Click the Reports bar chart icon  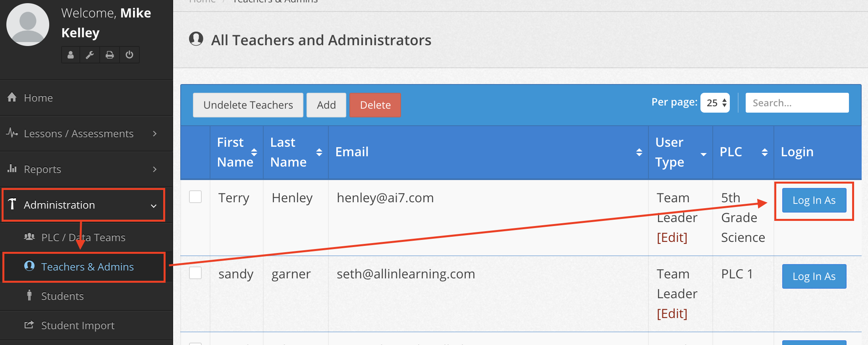click(12, 168)
